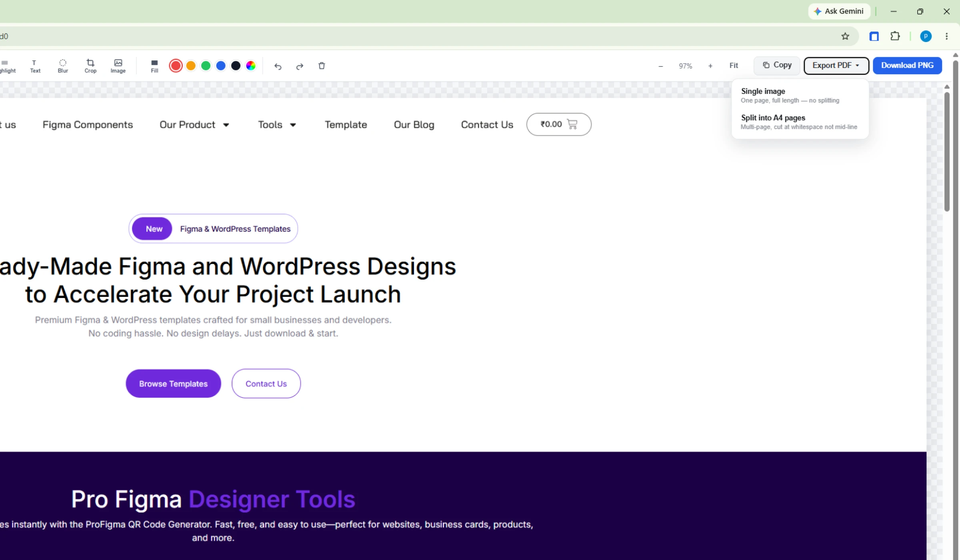Open the Chrome profile avatar
This screenshot has width=960, height=560.
(x=926, y=36)
